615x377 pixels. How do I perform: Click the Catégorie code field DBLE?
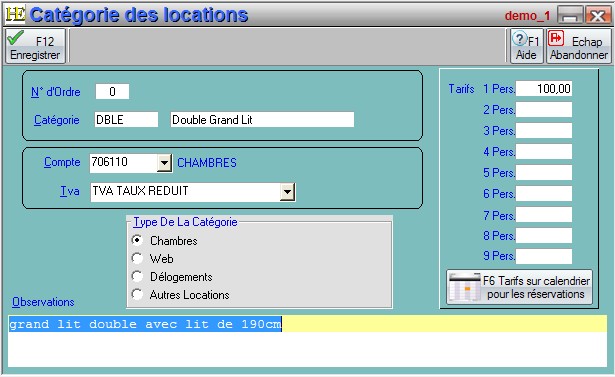[x=126, y=119]
